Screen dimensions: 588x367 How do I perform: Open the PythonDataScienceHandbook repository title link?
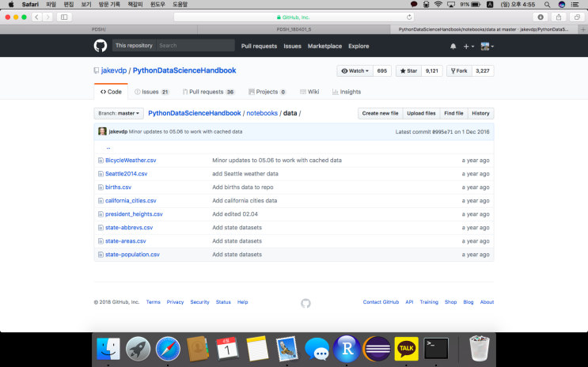pos(184,70)
